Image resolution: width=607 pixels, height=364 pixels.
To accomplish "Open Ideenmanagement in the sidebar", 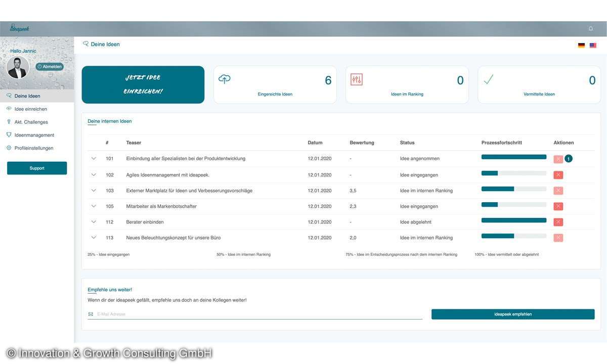I will 37,135.
